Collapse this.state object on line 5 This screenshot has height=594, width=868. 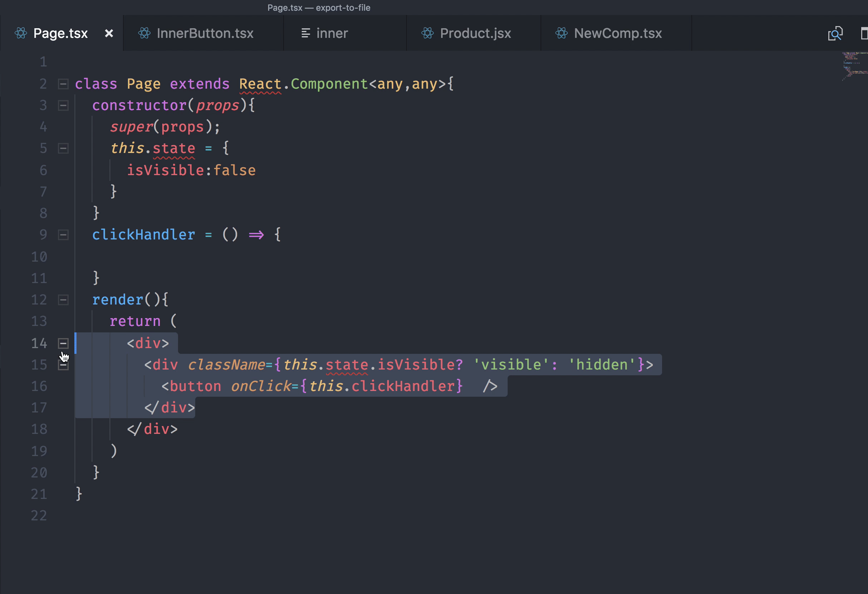pos(63,149)
